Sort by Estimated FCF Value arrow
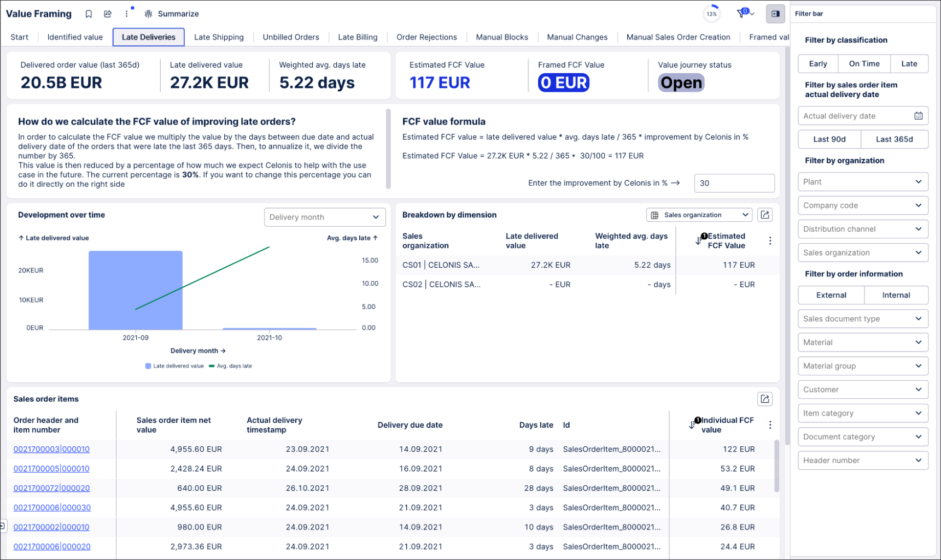Image resolution: width=941 pixels, height=560 pixels. (699, 240)
